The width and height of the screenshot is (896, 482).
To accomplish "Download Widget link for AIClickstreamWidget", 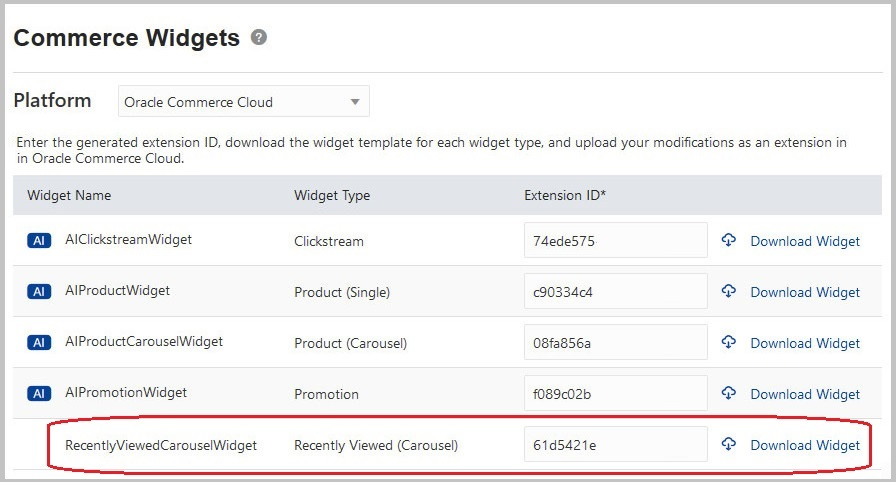I will tap(805, 241).
